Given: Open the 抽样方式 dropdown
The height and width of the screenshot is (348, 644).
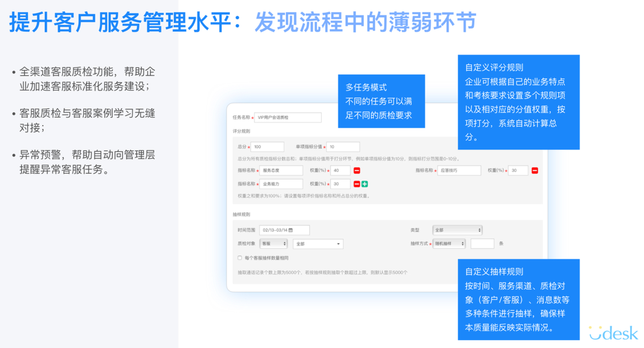Looking at the screenshot, I should coord(450,243).
